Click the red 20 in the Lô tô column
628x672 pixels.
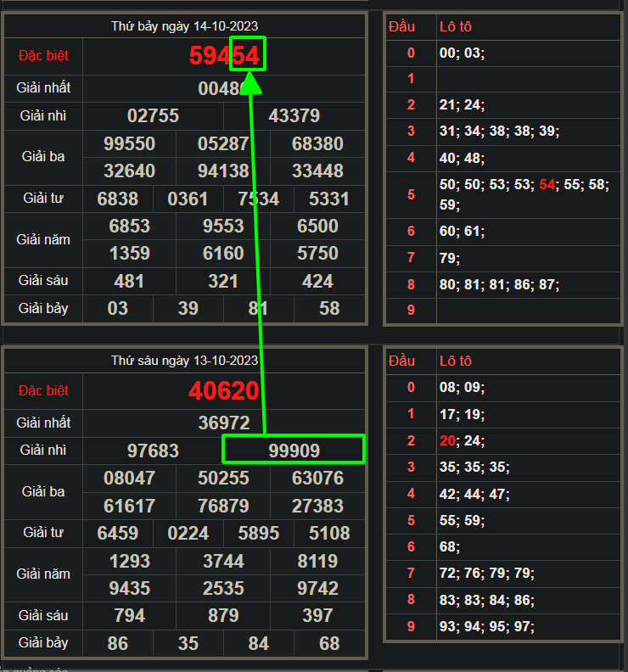pyautogui.click(x=448, y=440)
